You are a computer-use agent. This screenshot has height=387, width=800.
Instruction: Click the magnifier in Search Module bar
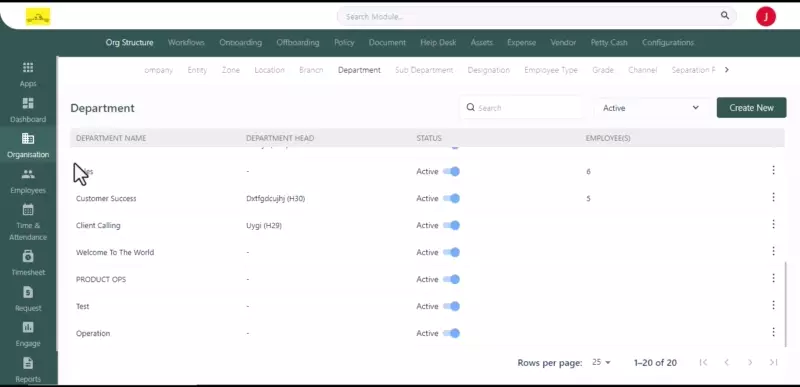point(725,16)
